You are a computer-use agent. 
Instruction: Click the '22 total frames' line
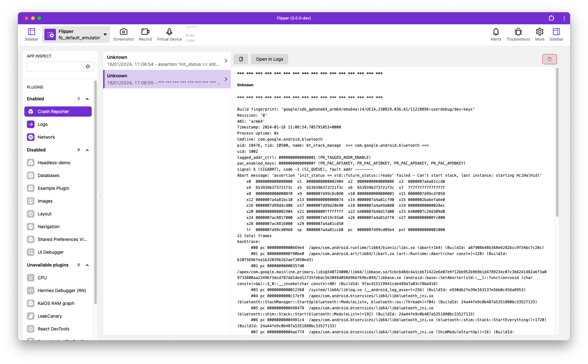(254, 236)
